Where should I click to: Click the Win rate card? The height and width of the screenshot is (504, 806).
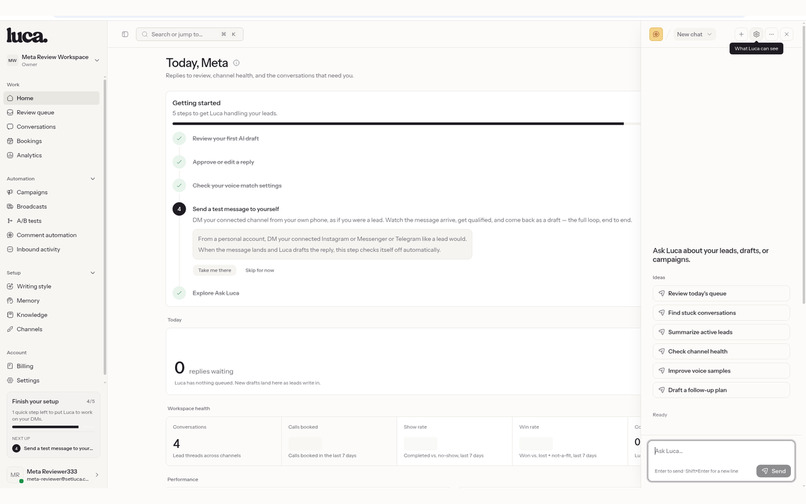[x=570, y=441]
